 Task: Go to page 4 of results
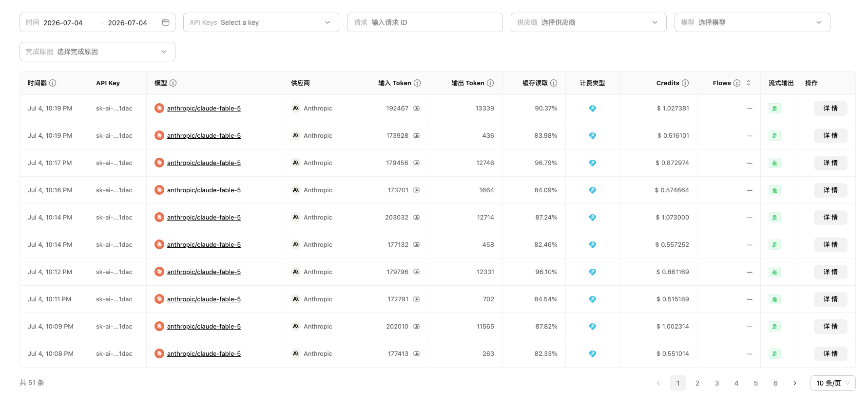point(736,383)
